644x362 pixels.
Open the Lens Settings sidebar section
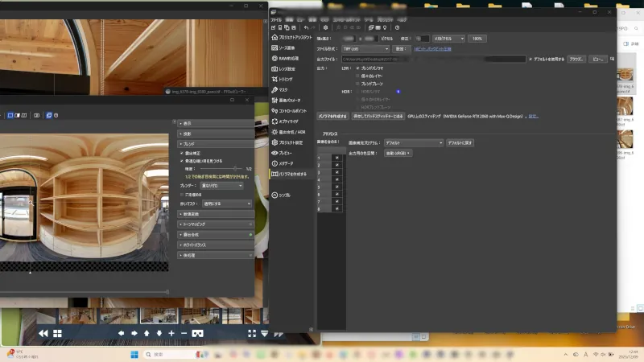(288, 69)
